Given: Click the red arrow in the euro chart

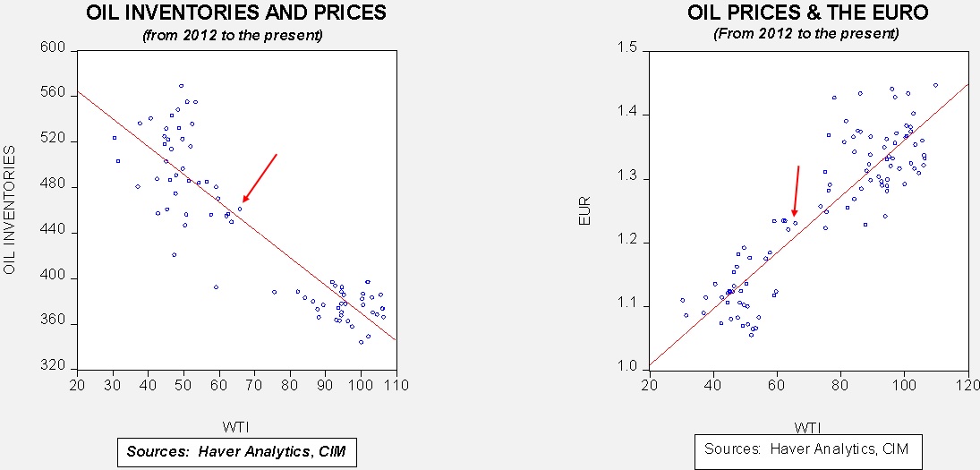Looking at the screenshot, I should coord(796,191).
